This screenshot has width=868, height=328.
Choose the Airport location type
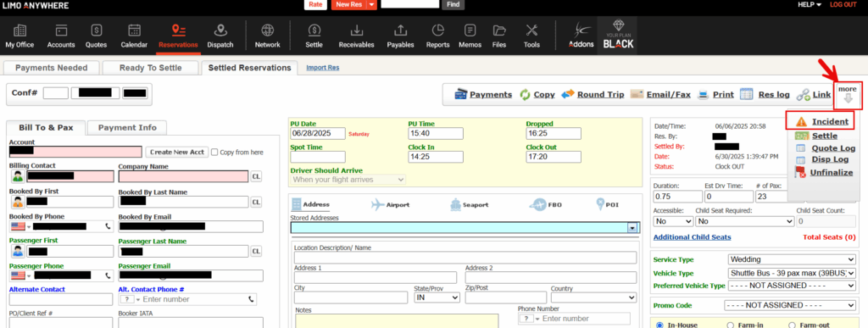point(390,204)
